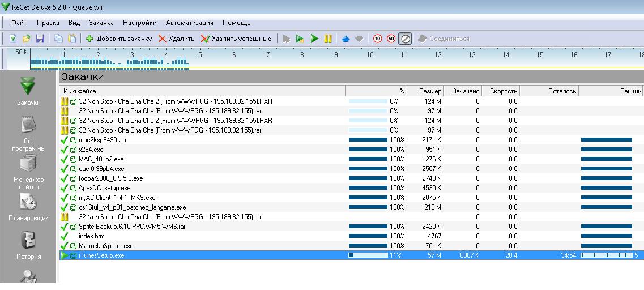Enable the 50 speed limit mode

click(x=391, y=39)
